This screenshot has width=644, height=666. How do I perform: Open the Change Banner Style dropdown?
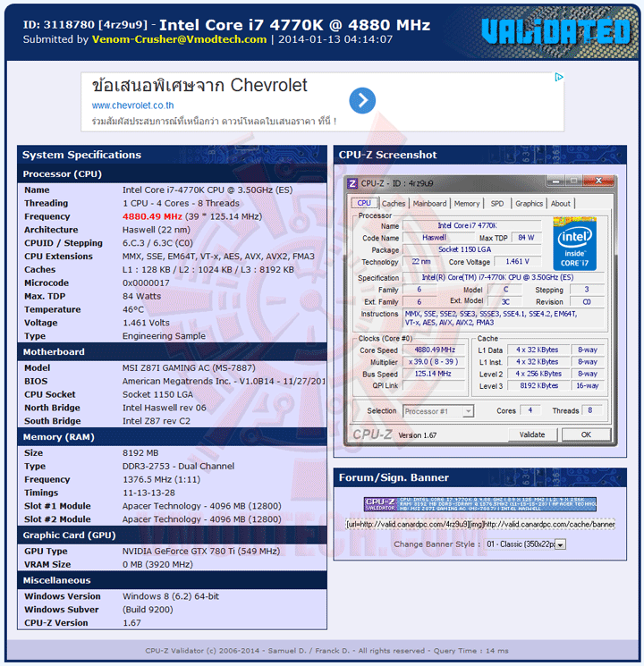tap(525, 544)
